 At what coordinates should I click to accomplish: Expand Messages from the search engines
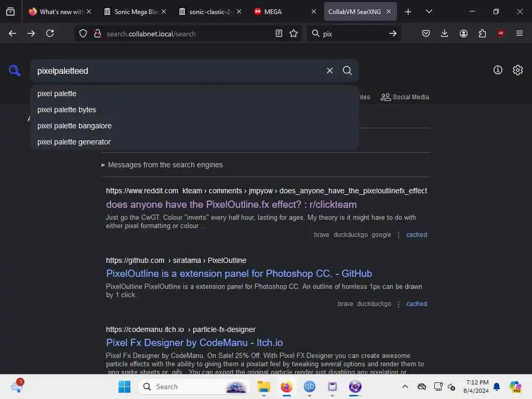pos(162,165)
